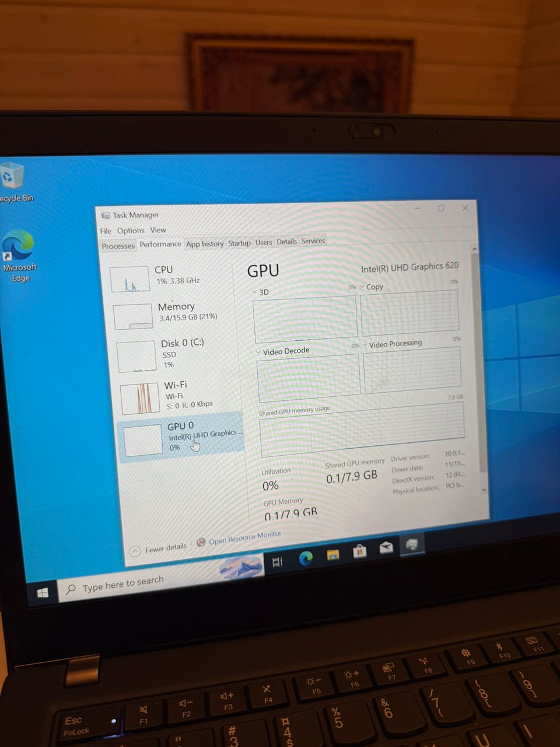The image size is (560, 747).
Task: Click the Video Decode graph area
Action: [309, 378]
